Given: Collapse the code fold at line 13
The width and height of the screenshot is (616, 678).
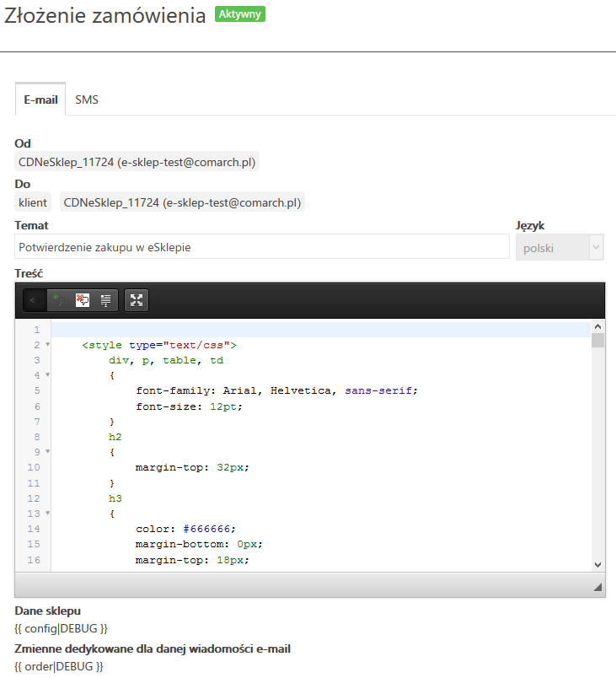Looking at the screenshot, I should point(48,513).
